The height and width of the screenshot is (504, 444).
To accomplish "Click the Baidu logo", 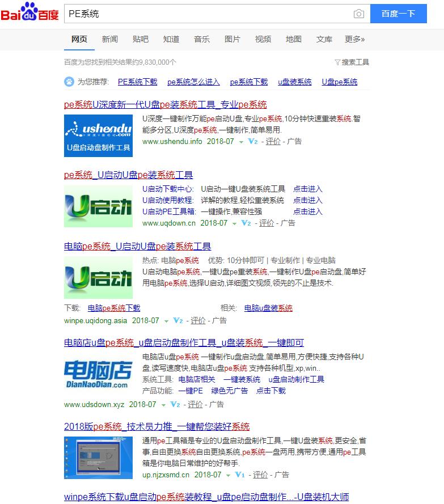I will [29, 12].
